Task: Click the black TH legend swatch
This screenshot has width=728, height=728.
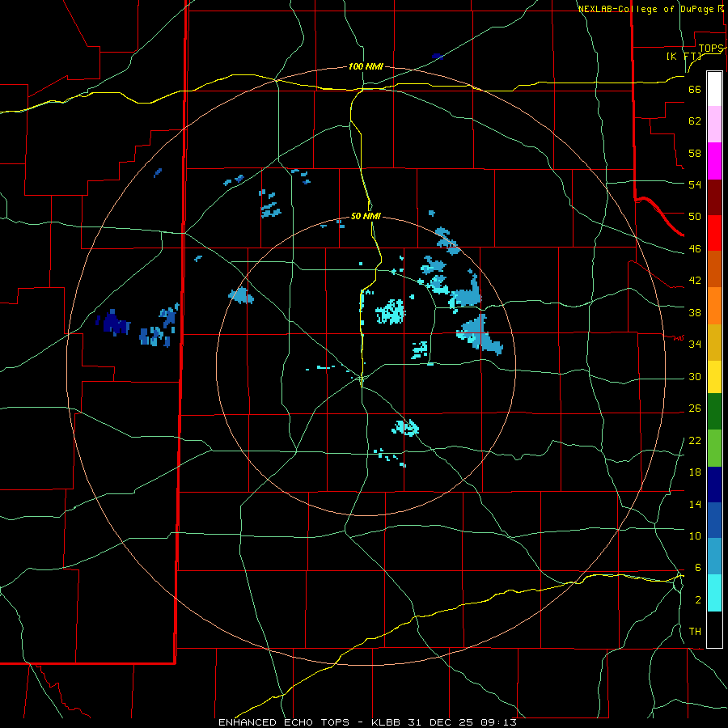Action: [714, 629]
